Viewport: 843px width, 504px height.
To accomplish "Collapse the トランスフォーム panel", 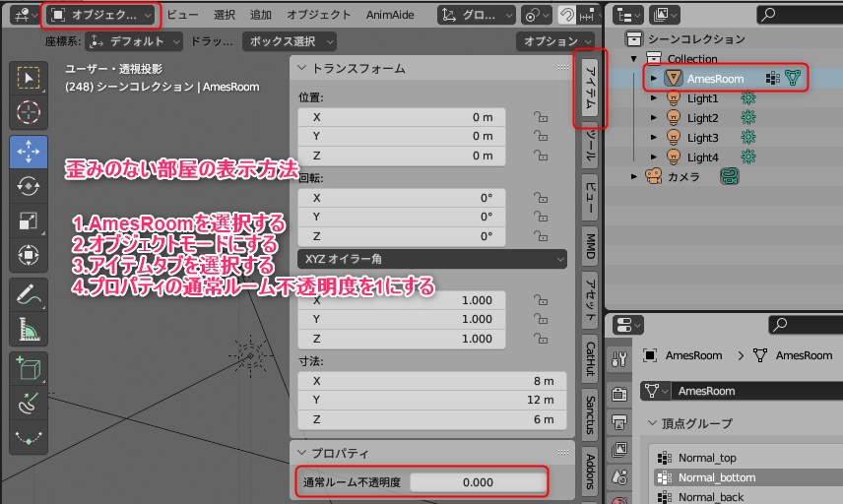I will [301, 68].
